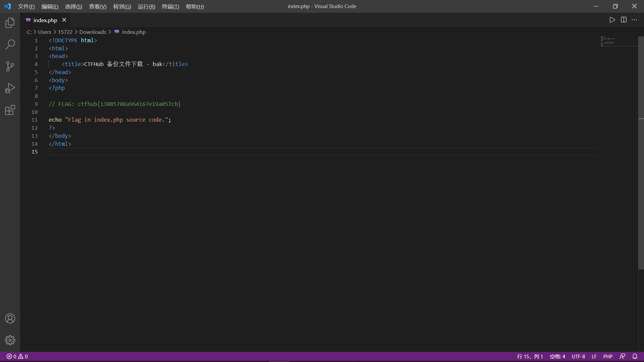The height and width of the screenshot is (362, 644).
Task: Open the Run and Debug view
Action: [10, 88]
